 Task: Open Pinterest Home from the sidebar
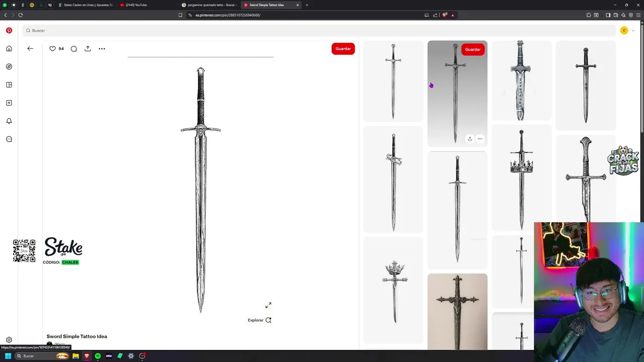(x=9, y=49)
